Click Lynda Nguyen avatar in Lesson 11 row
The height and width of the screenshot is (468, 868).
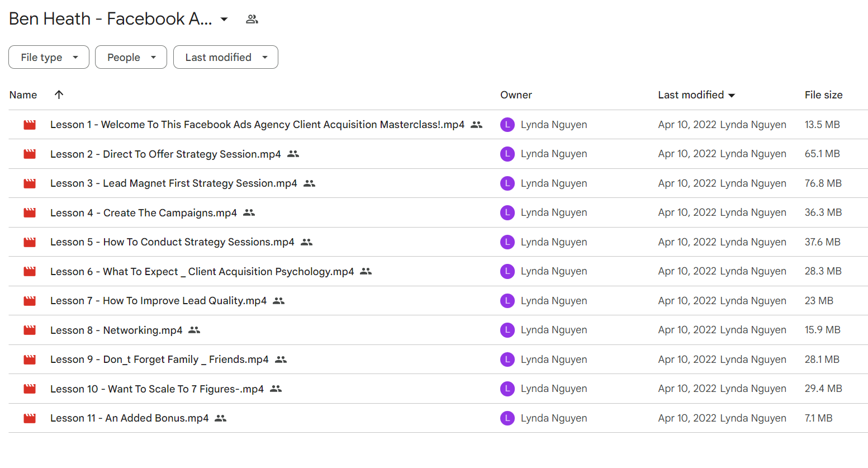pos(507,418)
